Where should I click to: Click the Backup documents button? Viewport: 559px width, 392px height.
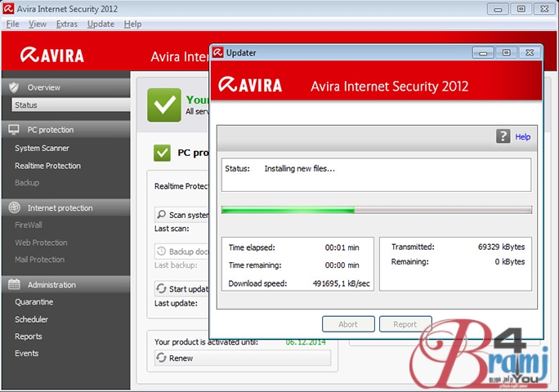pyautogui.click(x=181, y=252)
